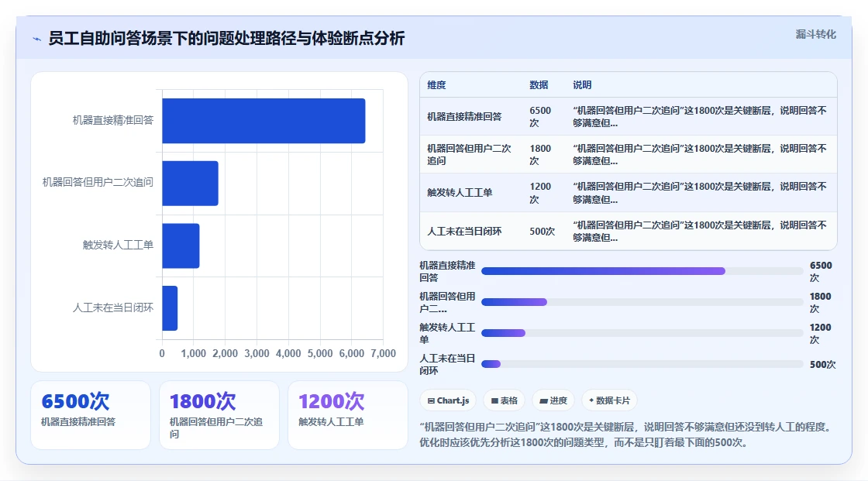Click progress label 触发转人工工单
The image size is (868, 481).
(x=447, y=333)
